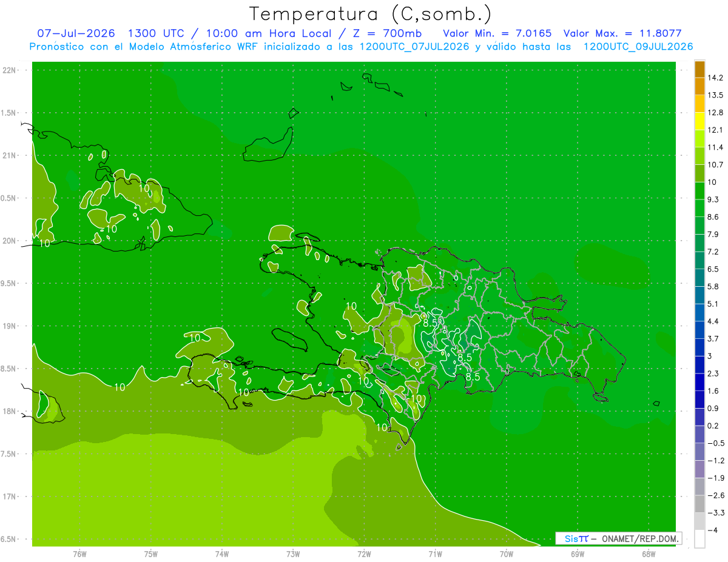Click the '22N' latitude axis label
This screenshot has width=728, height=562.
pyautogui.click(x=9, y=70)
